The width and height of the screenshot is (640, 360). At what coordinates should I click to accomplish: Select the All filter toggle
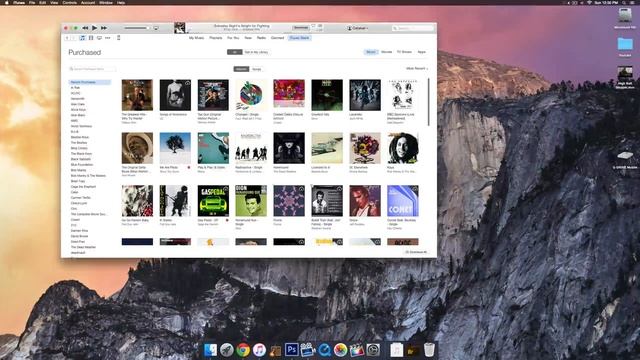234,52
